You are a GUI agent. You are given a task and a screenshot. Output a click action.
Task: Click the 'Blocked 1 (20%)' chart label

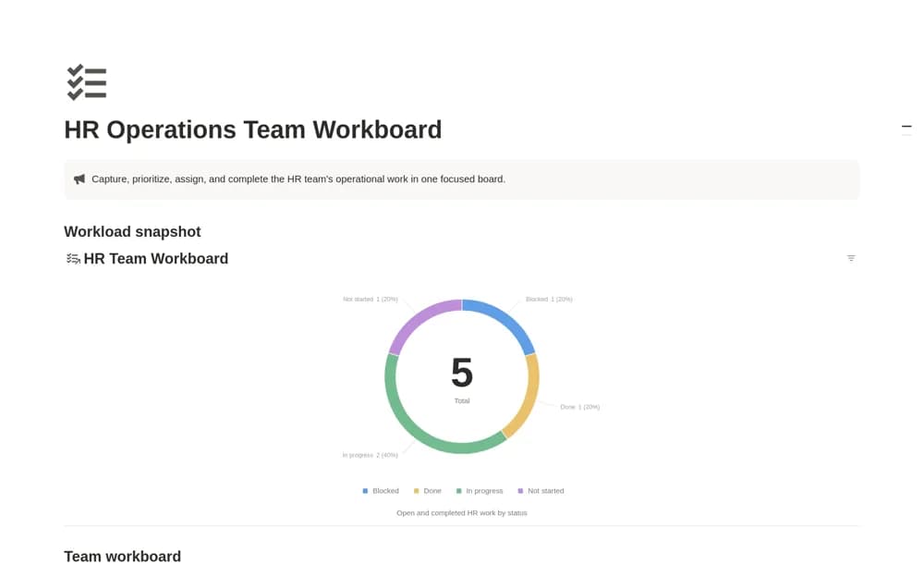point(549,299)
